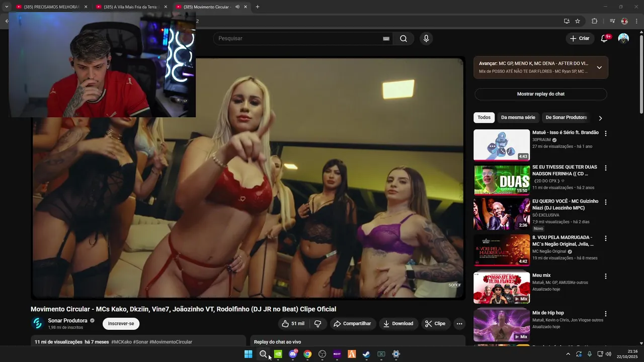The width and height of the screenshot is (644, 362).
Task: Switch to A Vila Mais Fria da Terra tab
Action: pyautogui.click(x=131, y=7)
